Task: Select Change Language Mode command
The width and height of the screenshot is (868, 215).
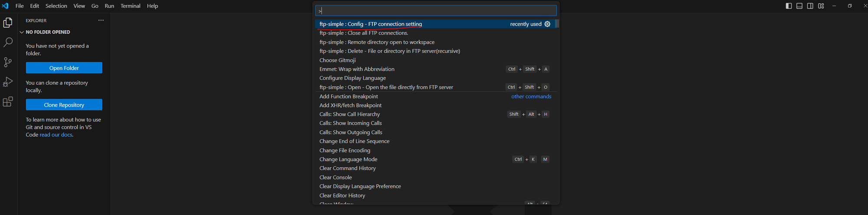Action: pyautogui.click(x=435, y=160)
